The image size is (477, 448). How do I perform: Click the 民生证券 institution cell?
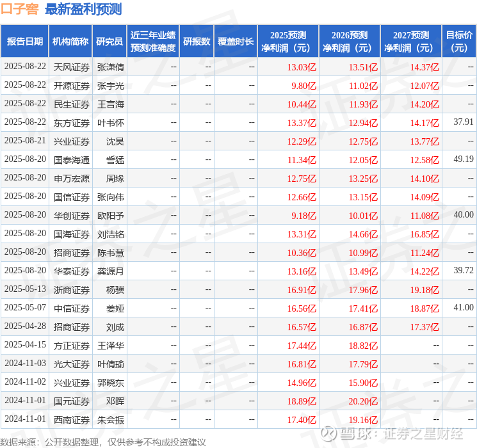tap(72, 104)
